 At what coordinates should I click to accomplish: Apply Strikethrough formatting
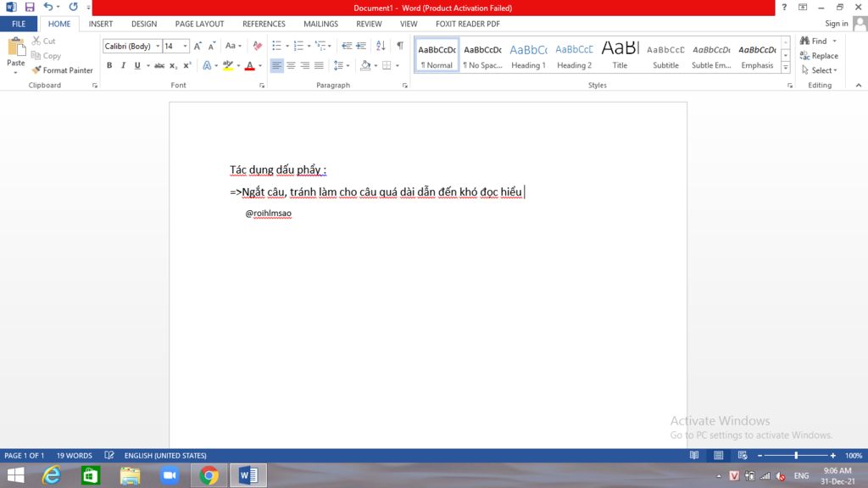pos(159,65)
